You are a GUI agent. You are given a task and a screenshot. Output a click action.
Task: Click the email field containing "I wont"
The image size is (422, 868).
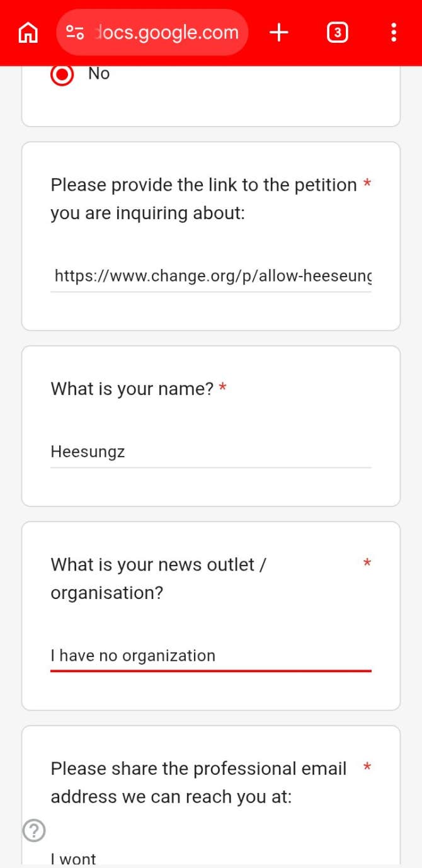[x=211, y=859]
